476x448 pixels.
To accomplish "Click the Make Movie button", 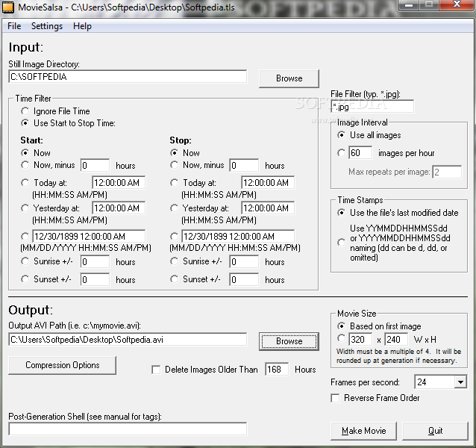I will coord(363,431).
